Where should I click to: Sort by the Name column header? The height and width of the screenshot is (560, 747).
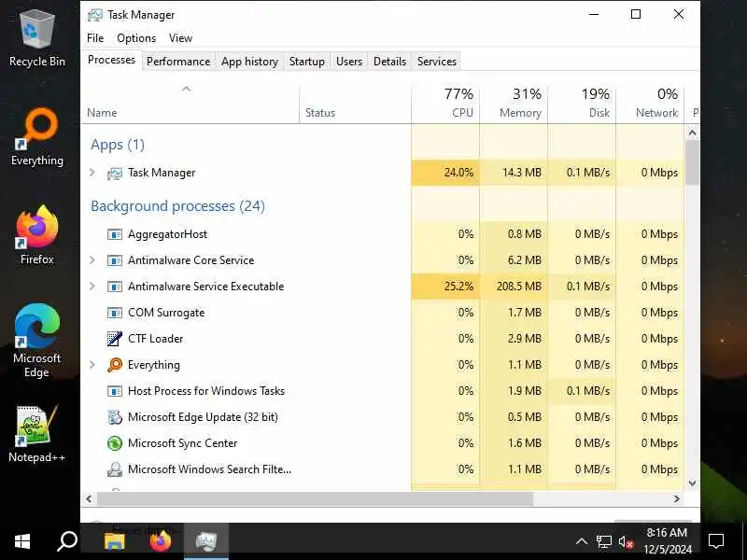click(x=190, y=104)
